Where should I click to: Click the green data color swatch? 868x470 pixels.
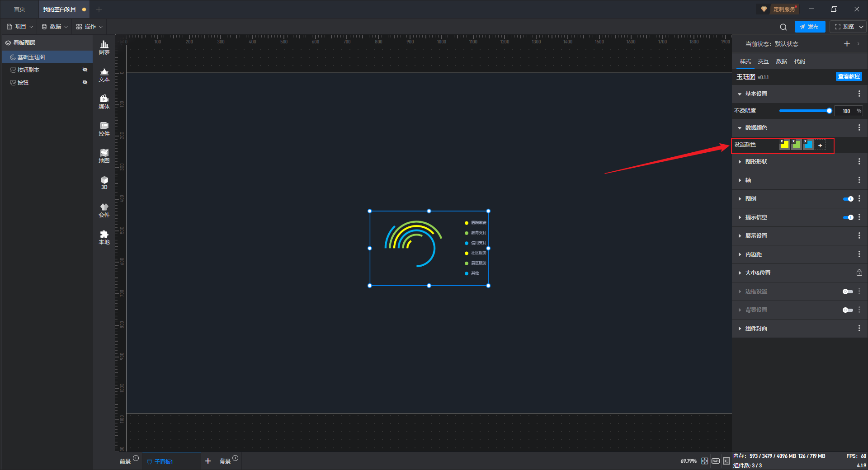[796, 145]
